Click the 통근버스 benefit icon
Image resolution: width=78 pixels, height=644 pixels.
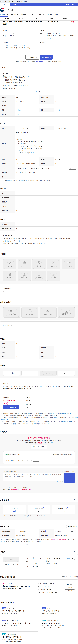pos(10,264)
